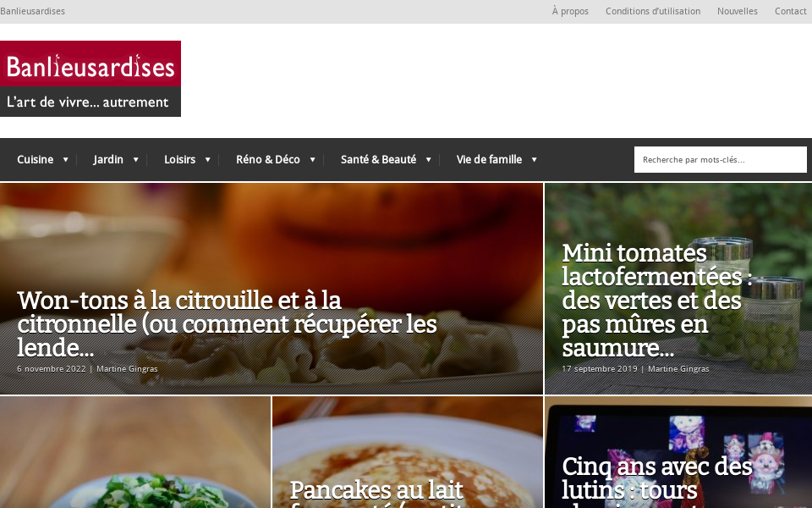Open the Cuisine menu item
Image resolution: width=812 pixels, height=508 pixels.
[36, 160]
